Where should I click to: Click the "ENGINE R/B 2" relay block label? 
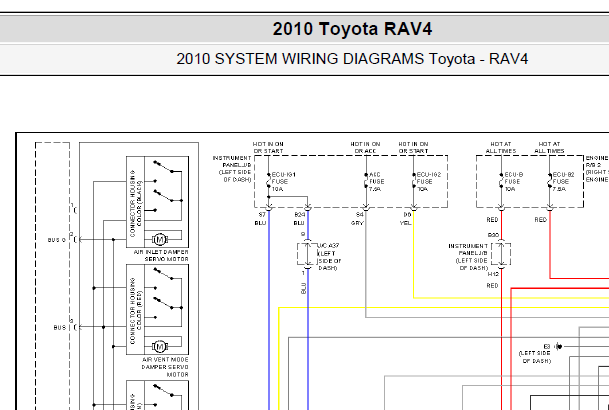click(597, 169)
